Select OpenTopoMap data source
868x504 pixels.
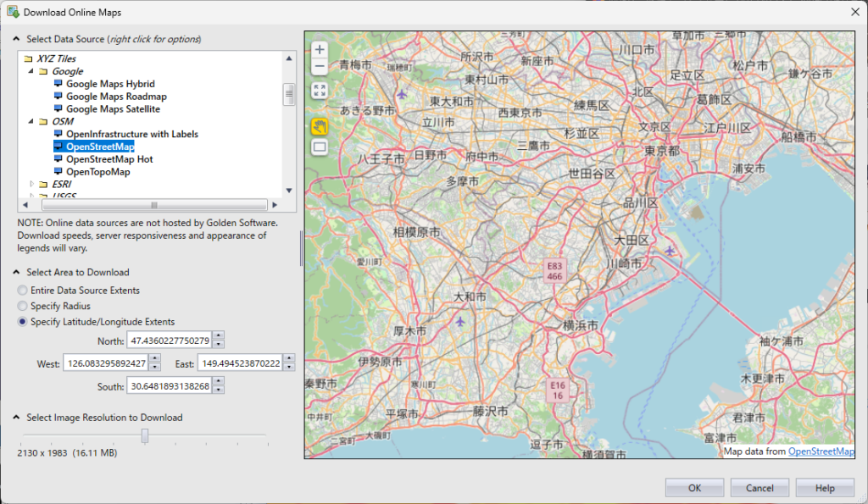click(x=98, y=171)
